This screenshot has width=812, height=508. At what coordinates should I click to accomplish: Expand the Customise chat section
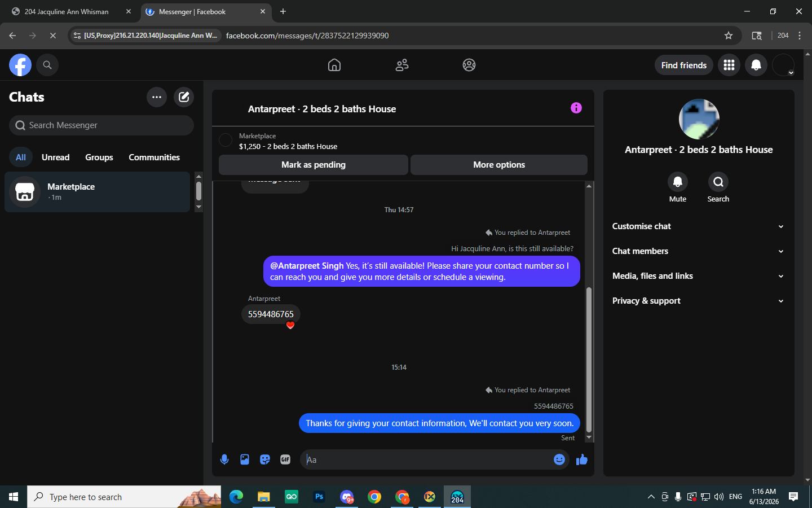coord(699,226)
